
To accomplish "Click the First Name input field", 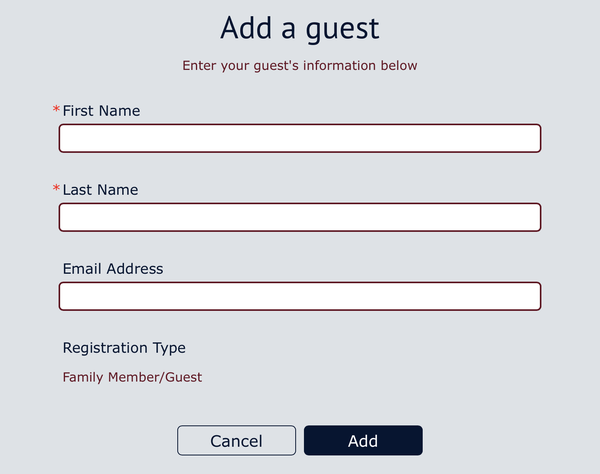I will coord(300,138).
